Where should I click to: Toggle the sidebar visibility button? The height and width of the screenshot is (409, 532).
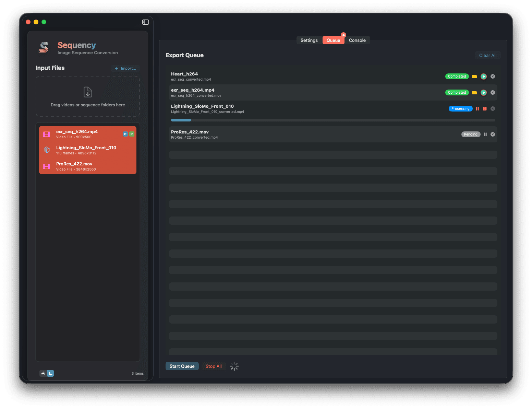tap(145, 22)
